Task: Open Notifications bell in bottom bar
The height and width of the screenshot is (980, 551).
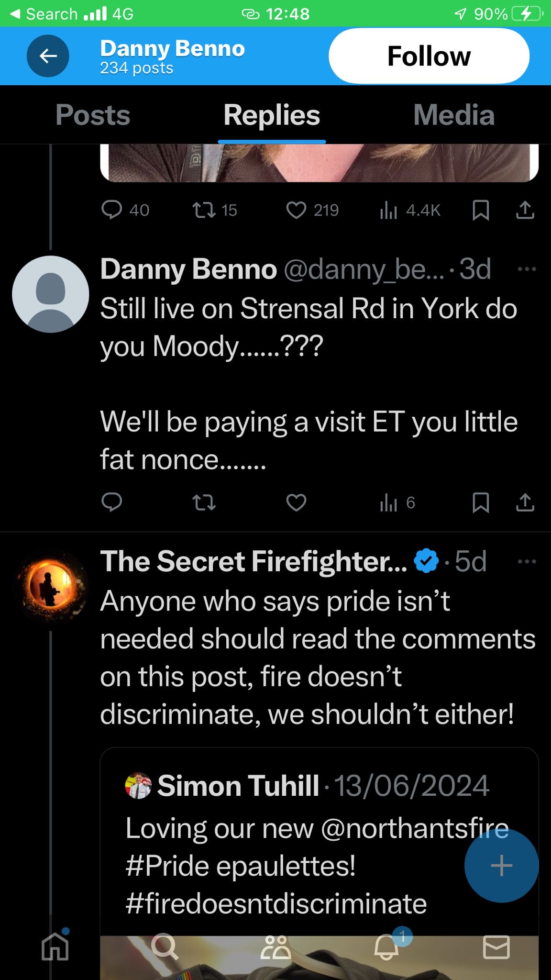Action: [x=386, y=947]
